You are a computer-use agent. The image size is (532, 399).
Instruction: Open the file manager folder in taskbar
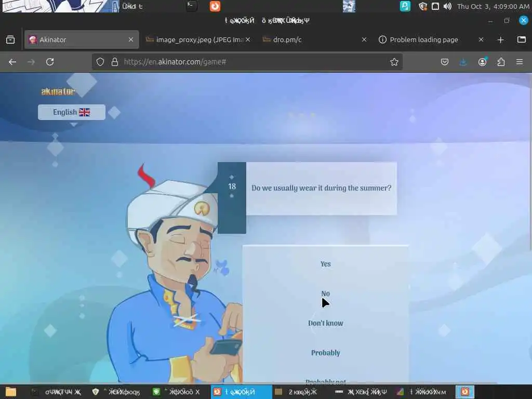(10, 392)
